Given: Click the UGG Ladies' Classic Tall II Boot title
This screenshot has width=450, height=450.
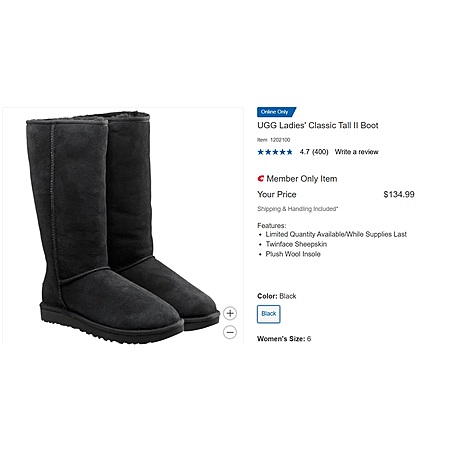Looking at the screenshot, I should click(x=318, y=126).
